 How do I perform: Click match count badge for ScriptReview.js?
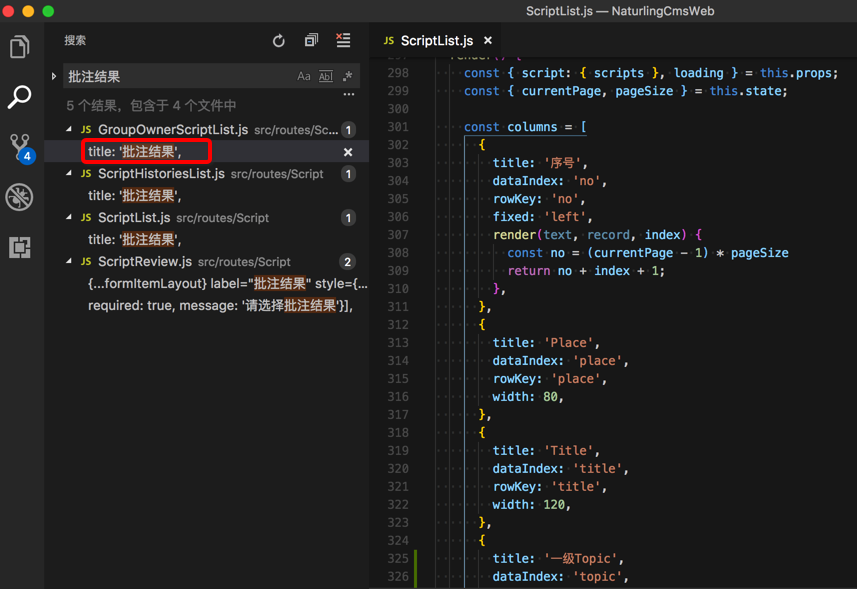pos(348,262)
